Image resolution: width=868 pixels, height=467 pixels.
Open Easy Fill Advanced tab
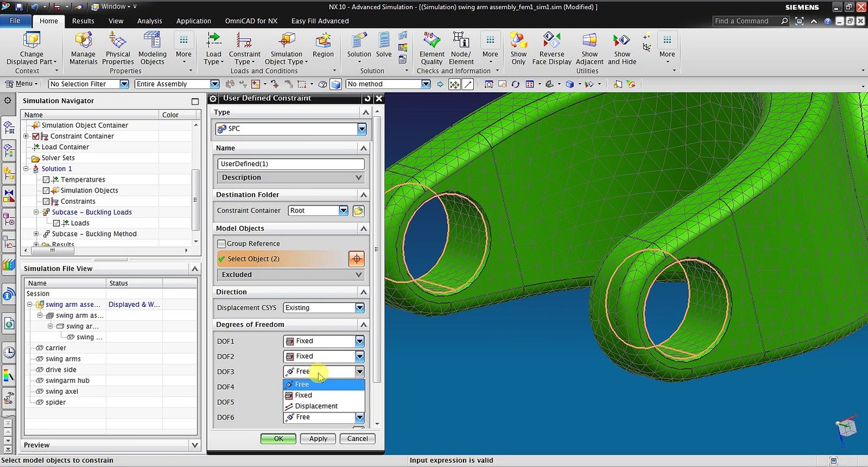click(x=320, y=21)
